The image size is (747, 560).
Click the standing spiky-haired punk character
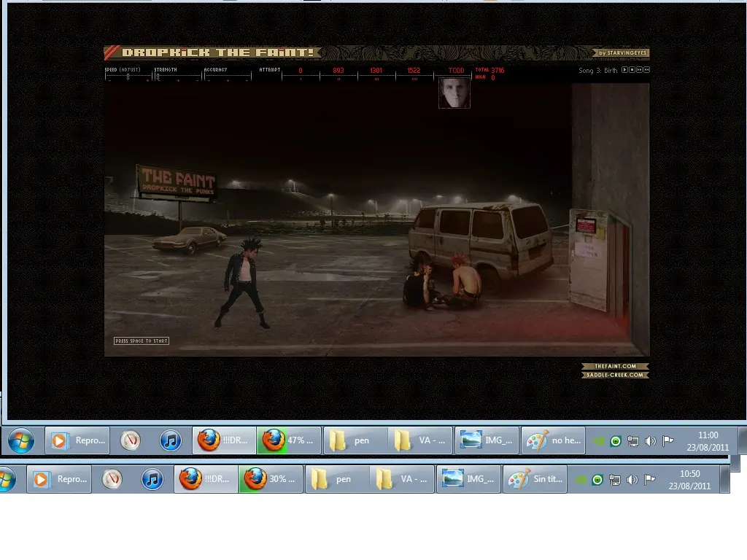click(244, 283)
